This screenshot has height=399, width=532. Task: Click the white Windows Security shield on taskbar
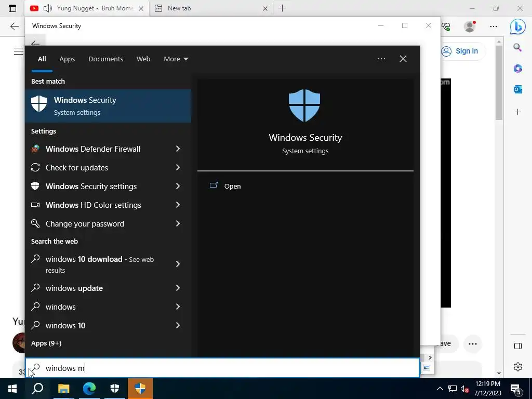[x=115, y=389]
